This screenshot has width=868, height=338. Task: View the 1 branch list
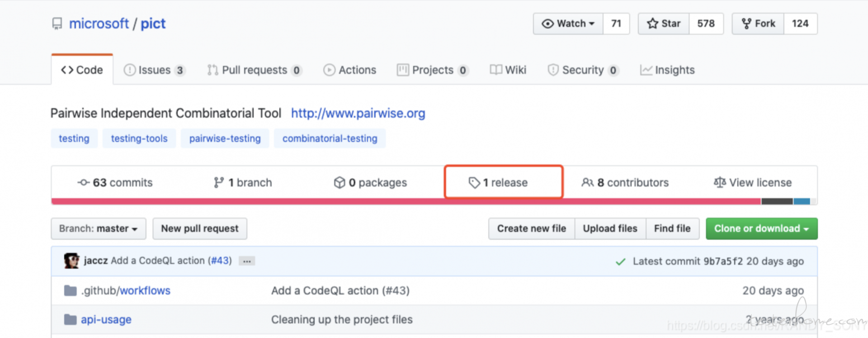(243, 182)
